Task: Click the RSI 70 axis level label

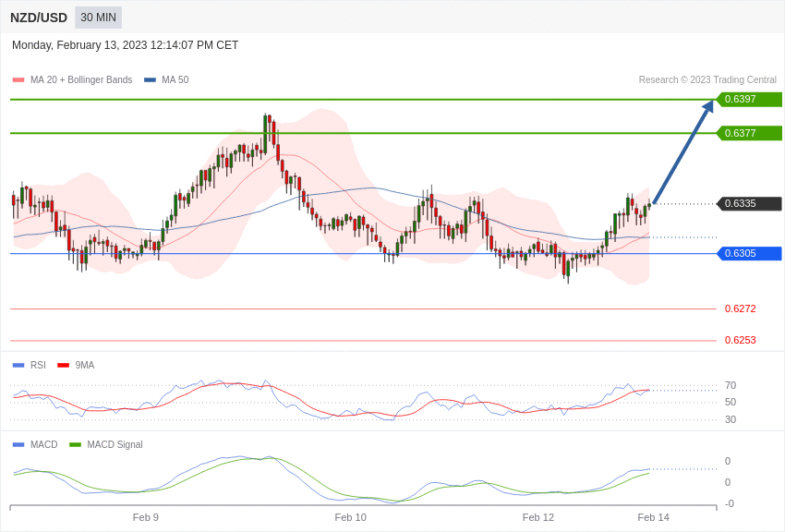Action: point(731,385)
